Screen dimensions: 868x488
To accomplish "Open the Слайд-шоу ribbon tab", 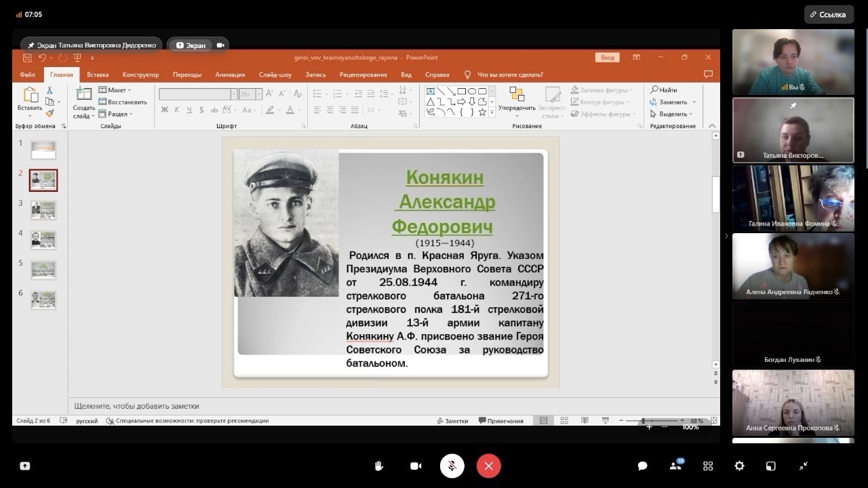I will pos(275,75).
